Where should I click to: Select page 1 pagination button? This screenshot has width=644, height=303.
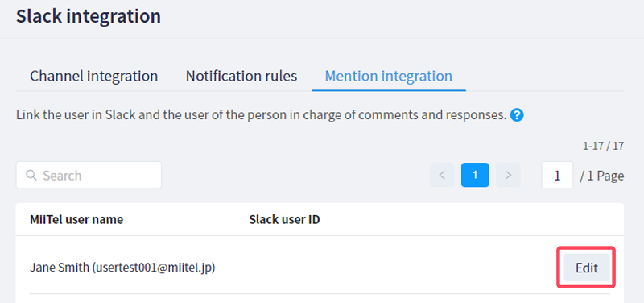(475, 175)
